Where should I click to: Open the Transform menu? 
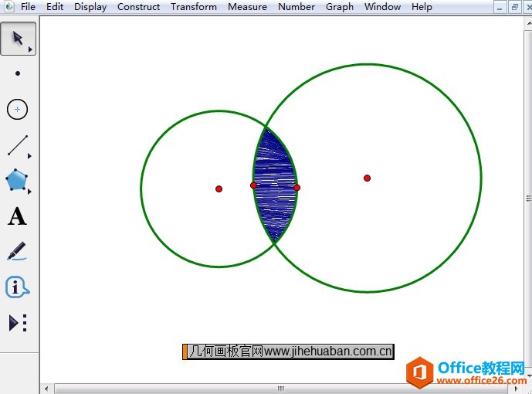194,7
